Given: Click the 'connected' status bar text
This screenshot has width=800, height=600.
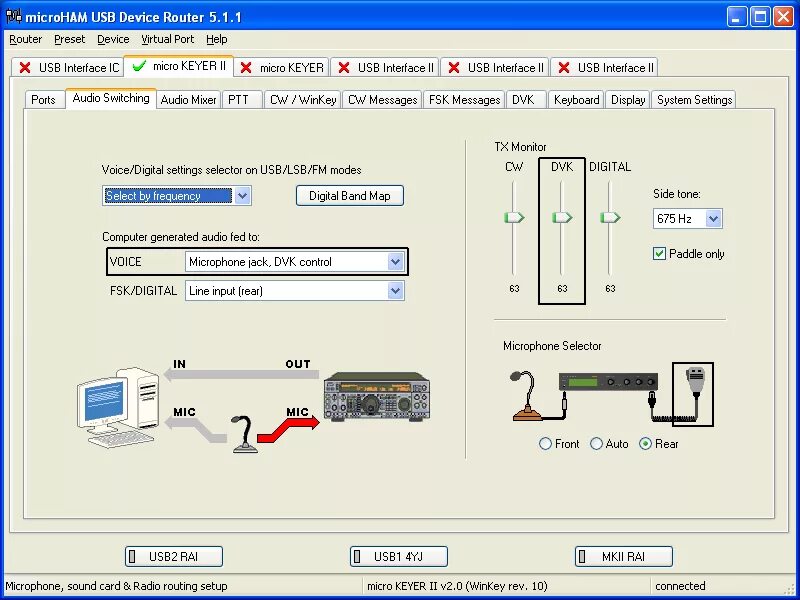Looking at the screenshot, I should [x=680, y=586].
